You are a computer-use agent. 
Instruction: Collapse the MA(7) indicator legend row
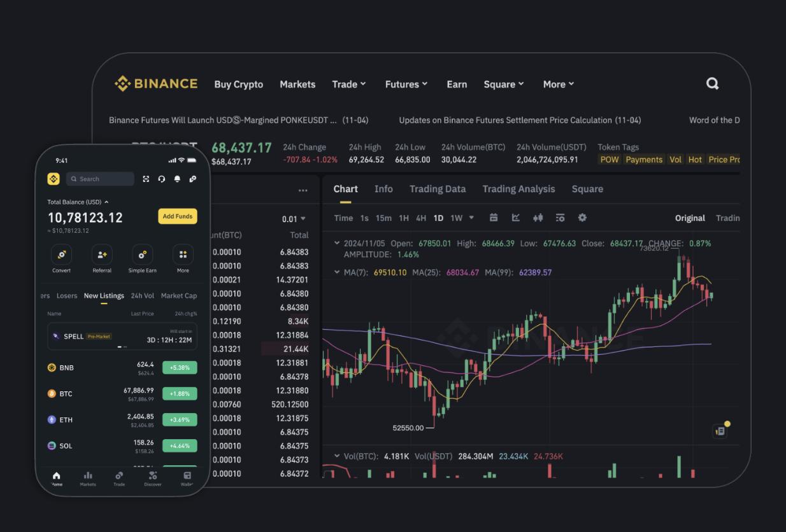(337, 272)
